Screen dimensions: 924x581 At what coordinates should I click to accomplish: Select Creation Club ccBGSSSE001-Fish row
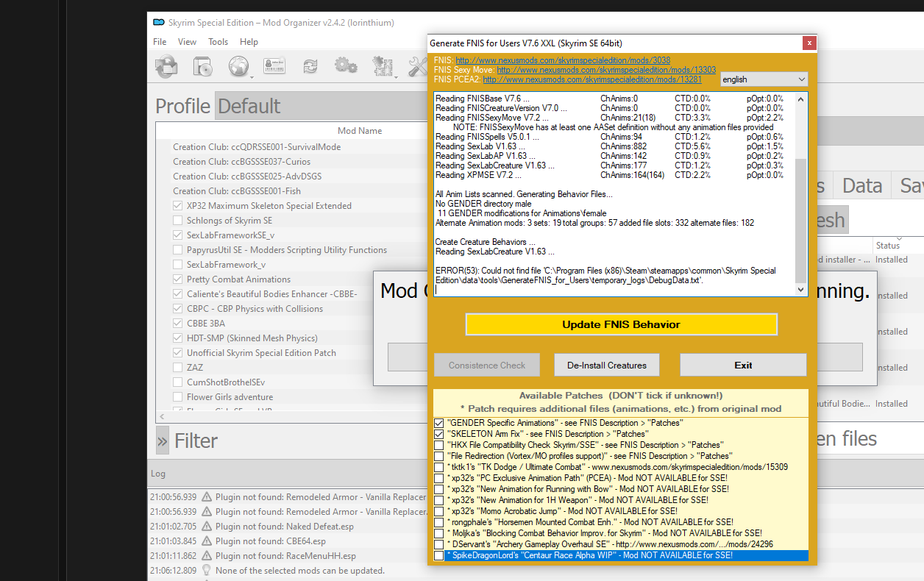click(x=237, y=191)
